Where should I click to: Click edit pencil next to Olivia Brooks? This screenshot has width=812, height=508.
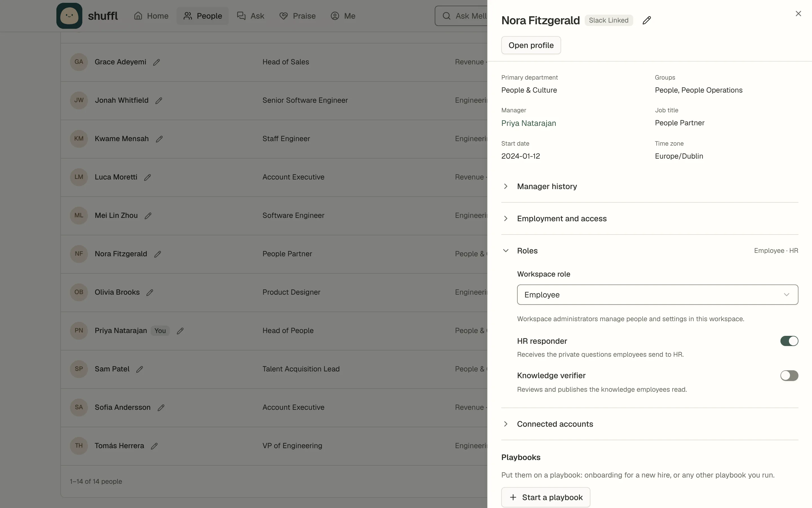[x=150, y=292]
